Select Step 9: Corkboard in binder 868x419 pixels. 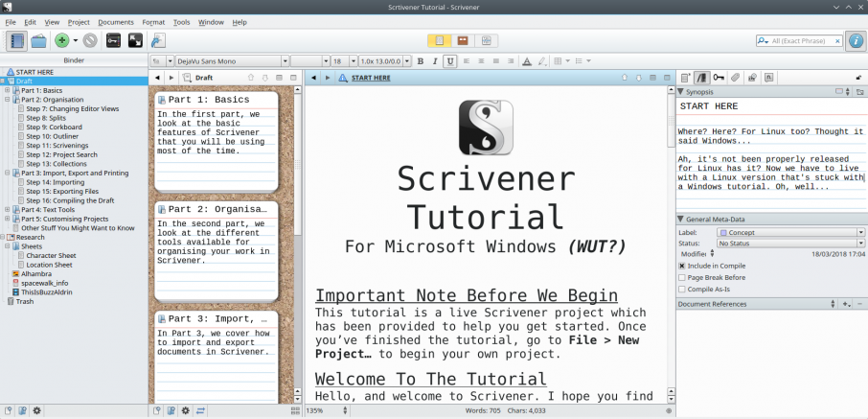(54, 127)
